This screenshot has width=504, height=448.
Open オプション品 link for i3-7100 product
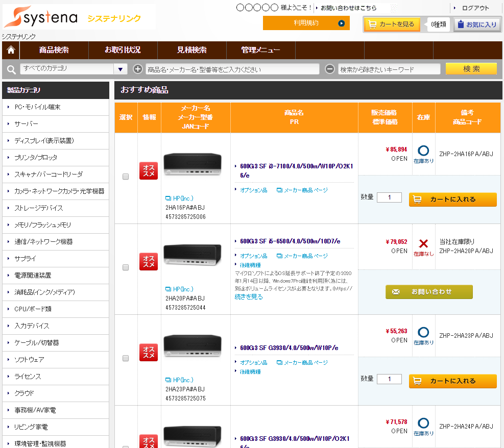click(x=254, y=190)
